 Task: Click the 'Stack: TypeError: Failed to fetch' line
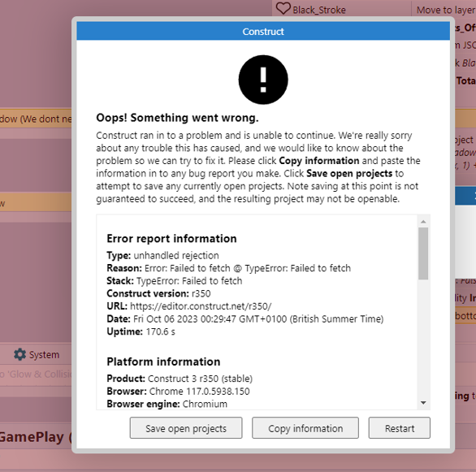(175, 281)
